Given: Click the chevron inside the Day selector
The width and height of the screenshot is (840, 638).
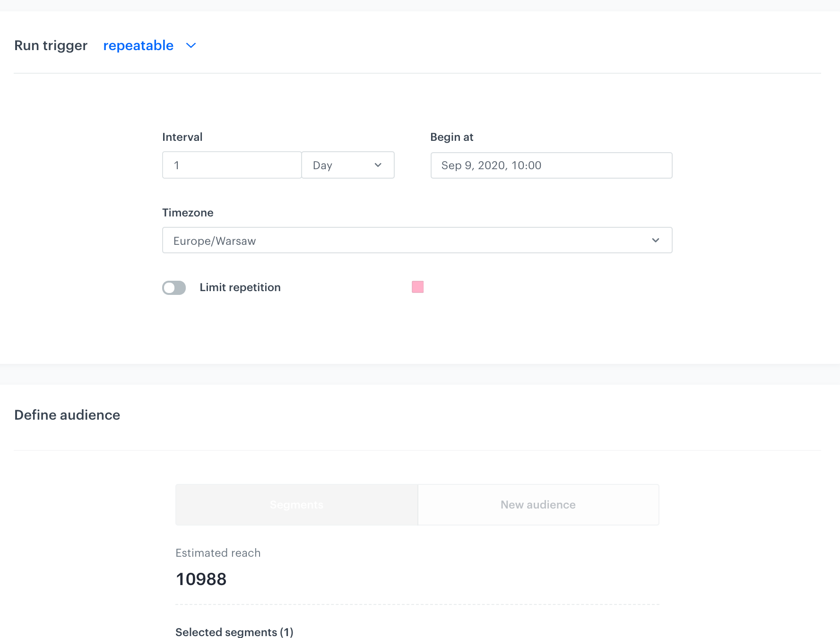Looking at the screenshot, I should pyautogui.click(x=377, y=165).
